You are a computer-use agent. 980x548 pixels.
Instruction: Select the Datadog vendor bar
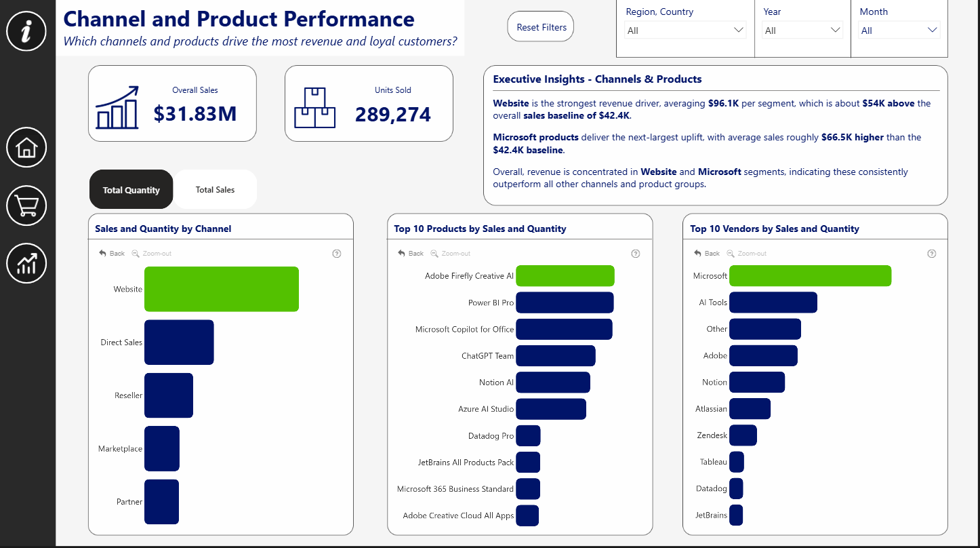736,489
